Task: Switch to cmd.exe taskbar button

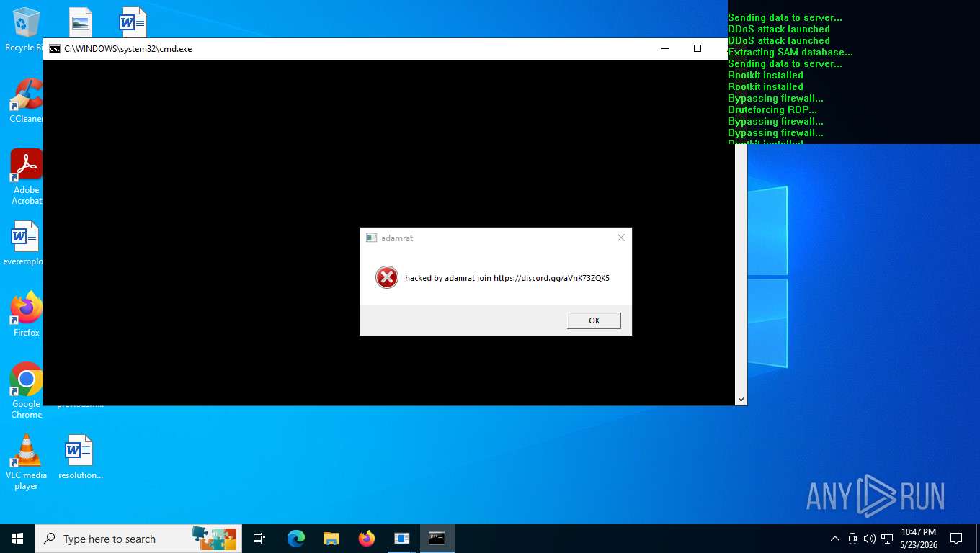Action: coord(437,539)
